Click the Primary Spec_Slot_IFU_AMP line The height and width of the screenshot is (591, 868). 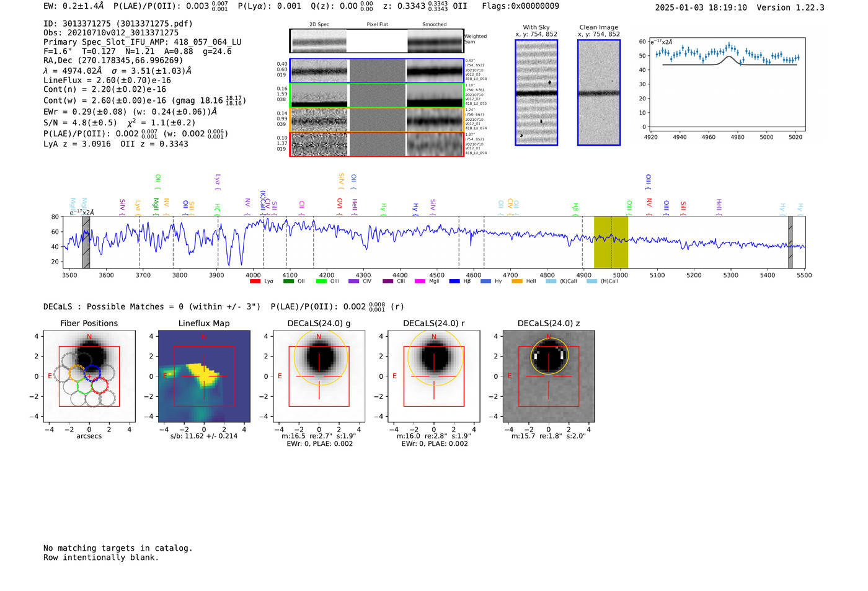coord(143,42)
